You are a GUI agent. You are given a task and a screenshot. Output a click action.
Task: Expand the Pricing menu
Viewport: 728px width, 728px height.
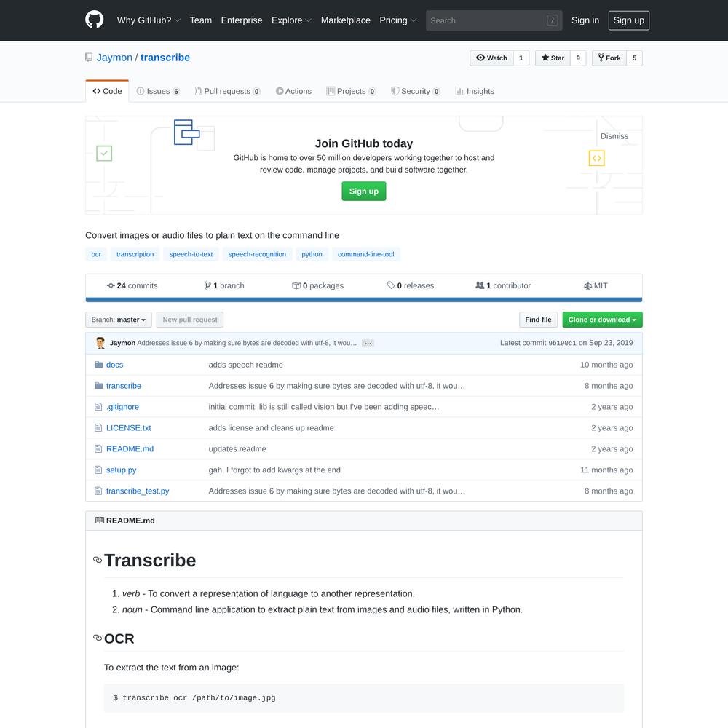tap(398, 20)
